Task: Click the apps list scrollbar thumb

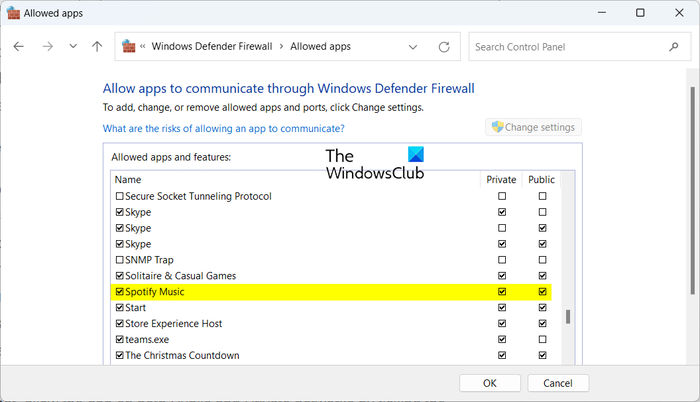Action: click(568, 317)
